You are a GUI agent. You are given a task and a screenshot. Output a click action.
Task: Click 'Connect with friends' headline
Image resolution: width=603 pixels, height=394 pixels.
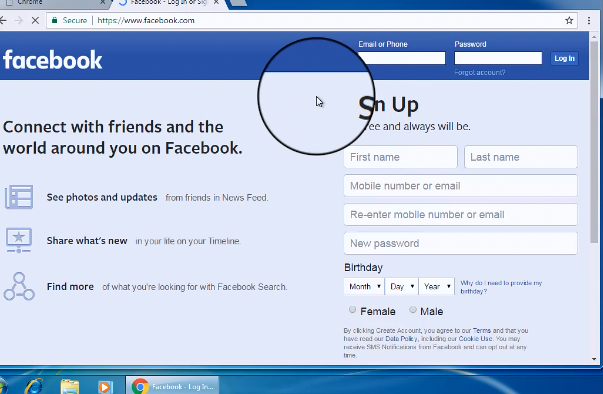click(123, 137)
